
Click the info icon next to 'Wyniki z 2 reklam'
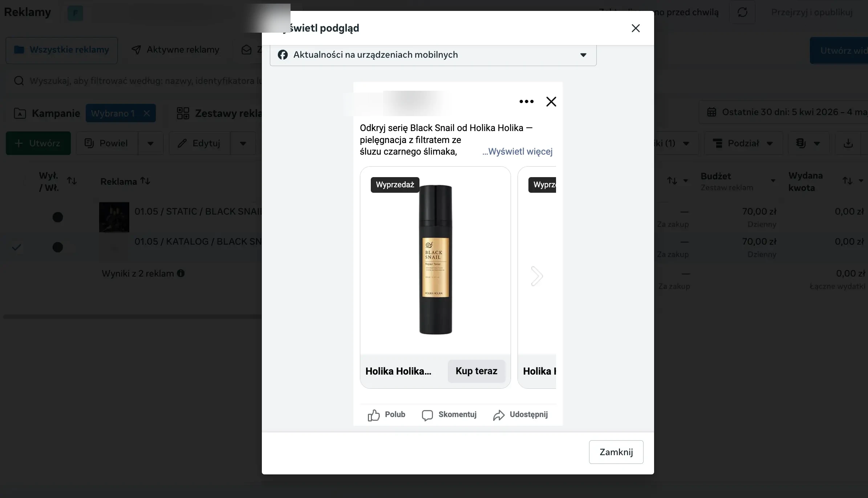coord(181,273)
